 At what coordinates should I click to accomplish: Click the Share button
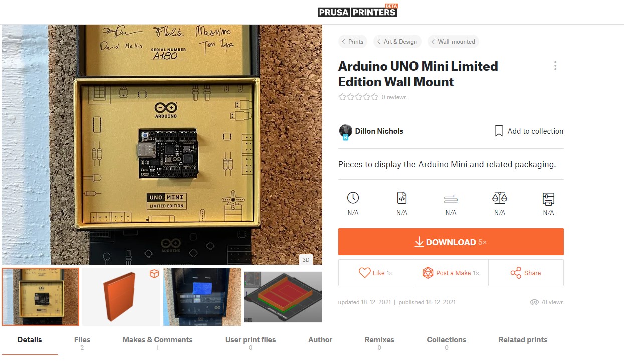(x=526, y=273)
